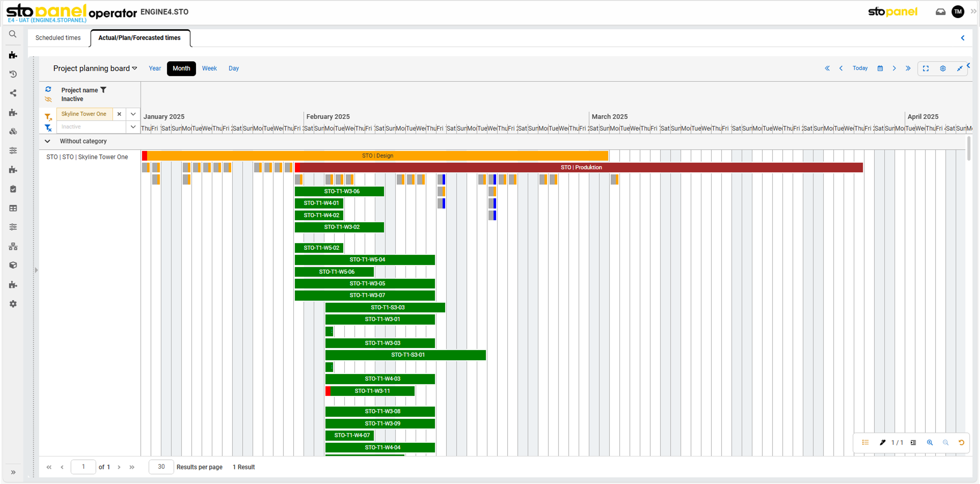Click the indent list icon in floating toolbar
980x484 pixels.
(914, 443)
